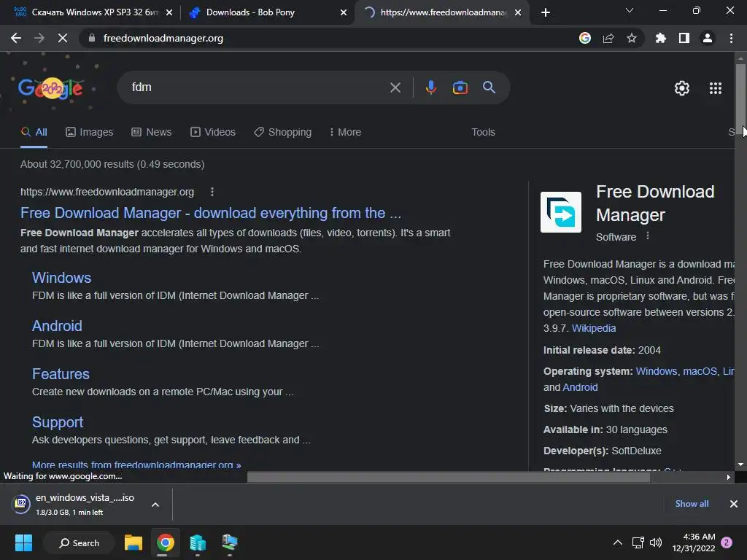The height and width of the screenshot is (560, 747).
Task: Open Google quick settings gear
Action: [x=682, y=88]
